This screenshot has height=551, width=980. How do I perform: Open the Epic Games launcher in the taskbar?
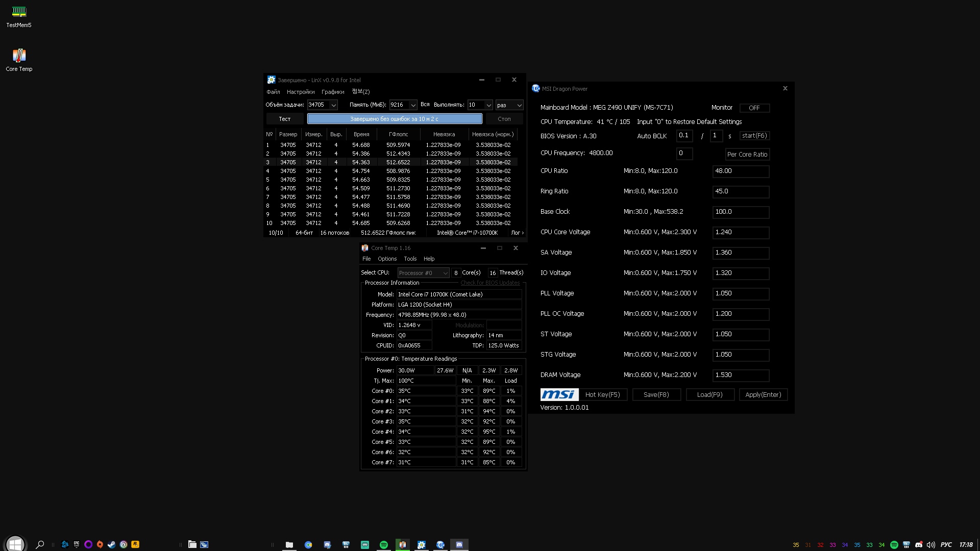pyautogui.click(x=77, y=544)
